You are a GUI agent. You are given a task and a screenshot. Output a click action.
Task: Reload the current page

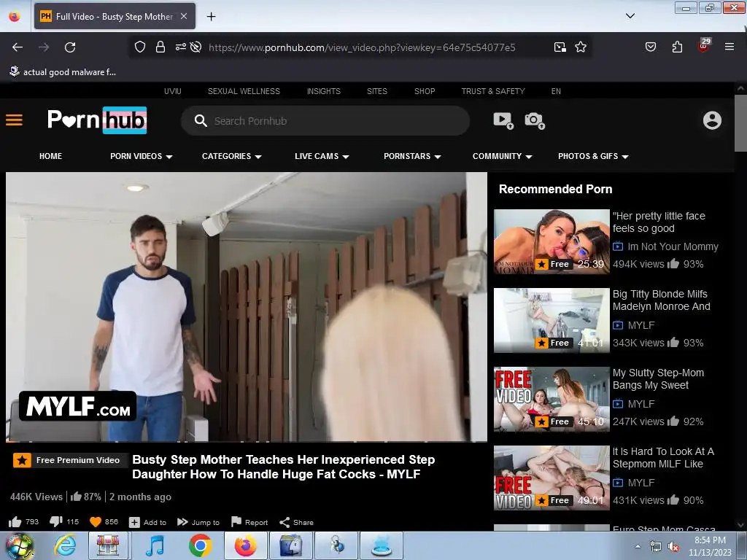tap(70, 47)
